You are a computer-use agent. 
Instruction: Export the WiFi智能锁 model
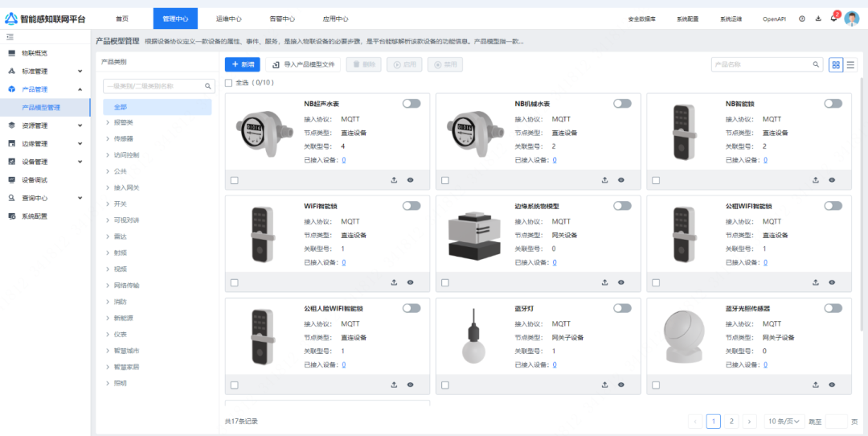(394, 282)
